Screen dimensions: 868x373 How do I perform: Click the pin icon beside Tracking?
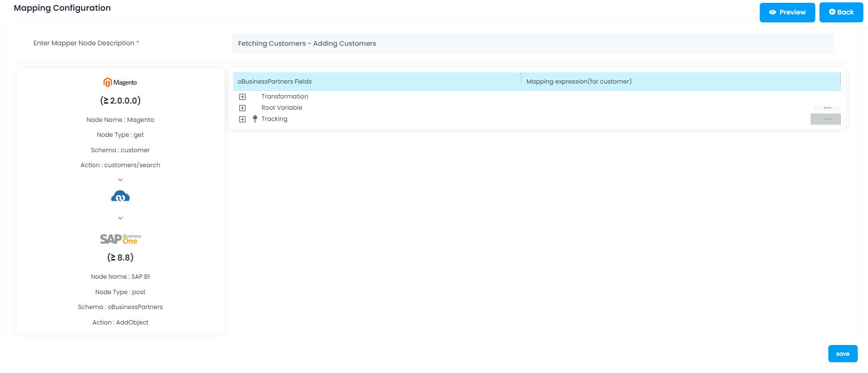[x=255, y=119]
